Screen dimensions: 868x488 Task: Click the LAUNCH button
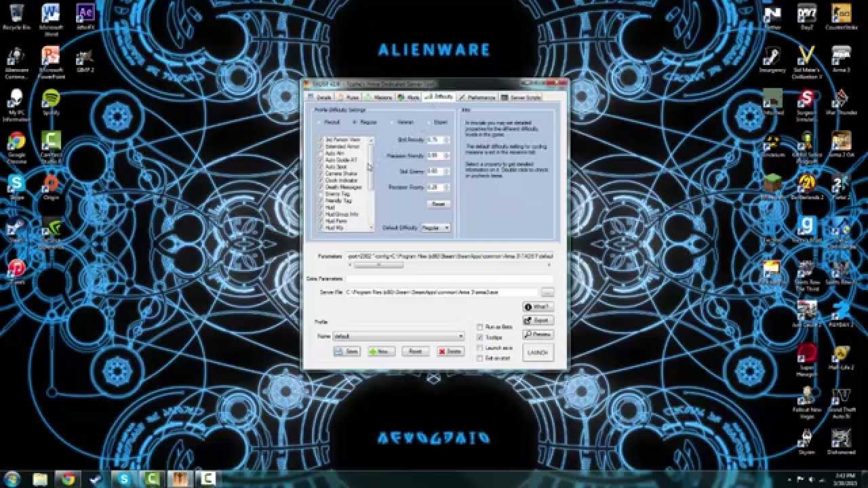[538, 352]
